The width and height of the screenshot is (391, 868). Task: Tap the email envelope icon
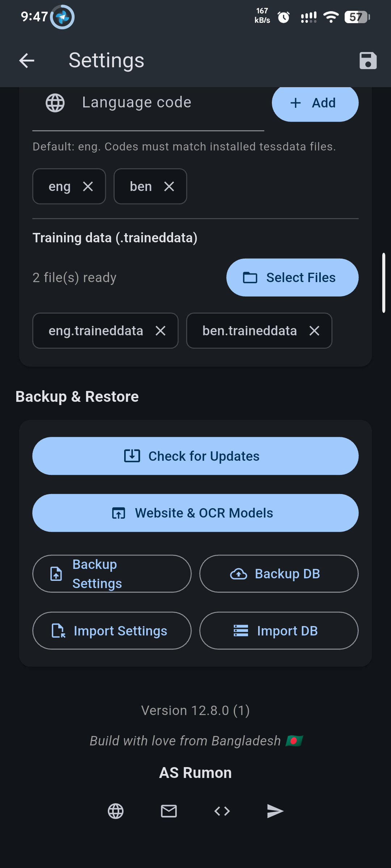coord(169,811)
